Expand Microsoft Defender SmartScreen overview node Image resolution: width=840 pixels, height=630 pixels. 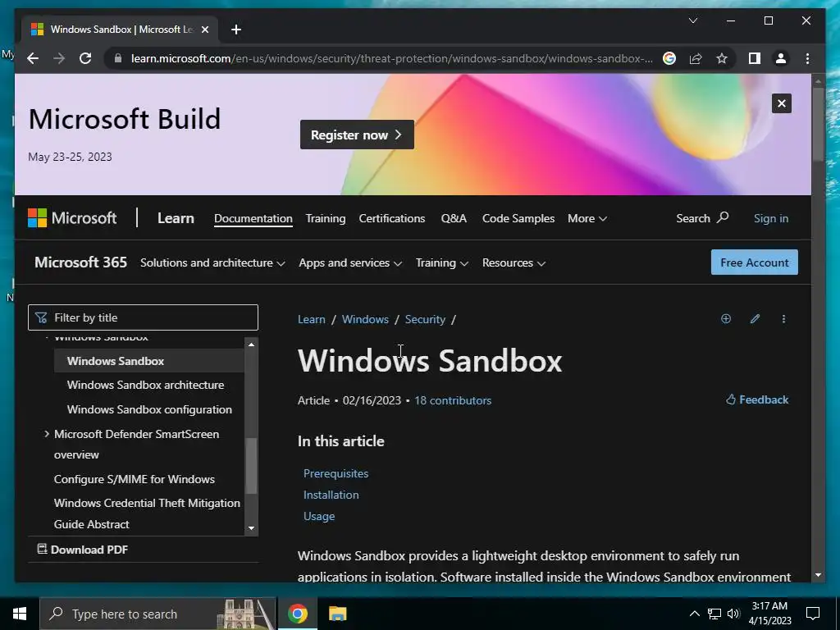coord(47,434)
